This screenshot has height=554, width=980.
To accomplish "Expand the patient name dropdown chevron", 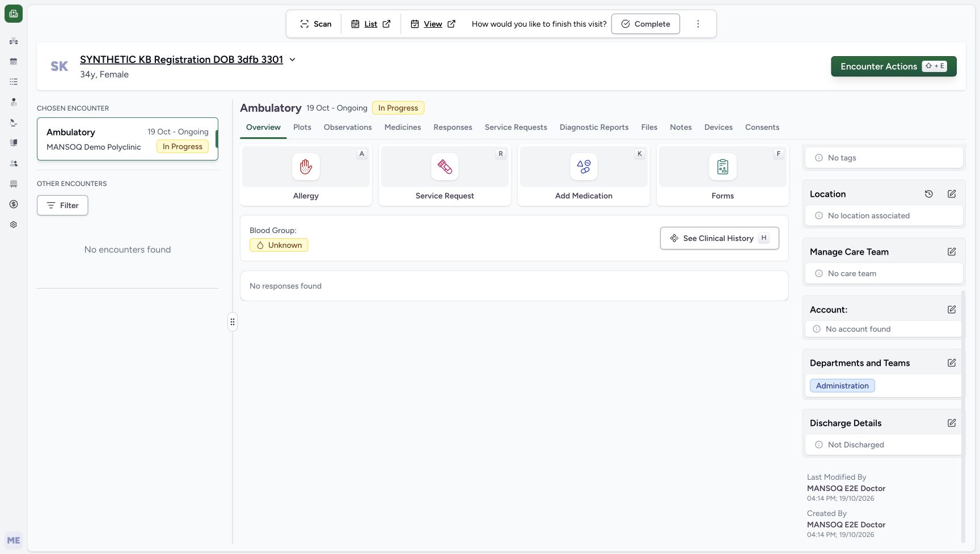I will 292,60.
